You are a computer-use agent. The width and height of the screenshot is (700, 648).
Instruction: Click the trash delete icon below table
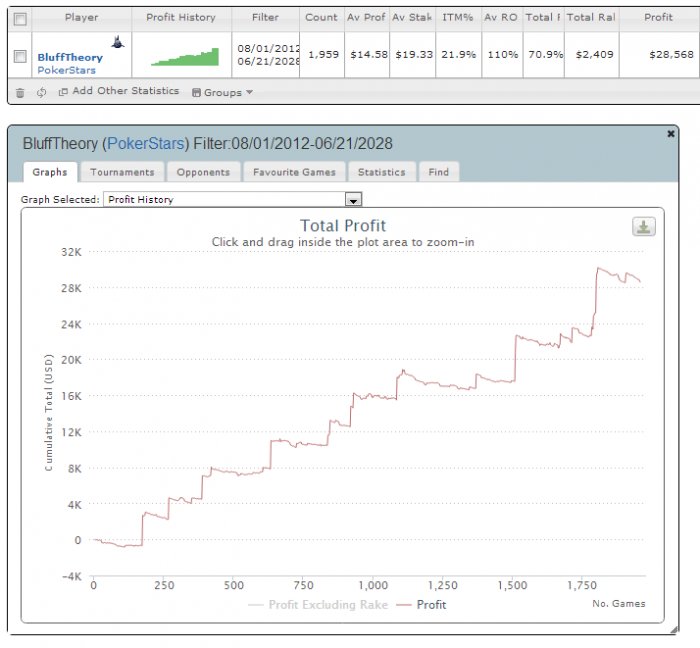click(20, 93)
